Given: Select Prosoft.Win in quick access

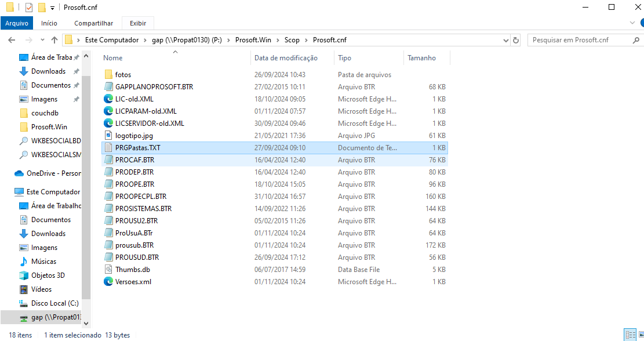Looking at the screenshot, I should [x=49, y=127].
